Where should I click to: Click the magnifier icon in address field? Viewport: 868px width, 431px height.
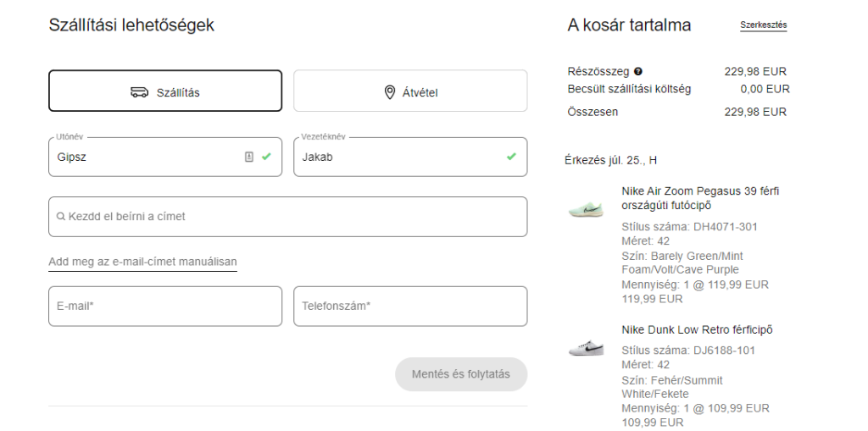pos(61,216)
